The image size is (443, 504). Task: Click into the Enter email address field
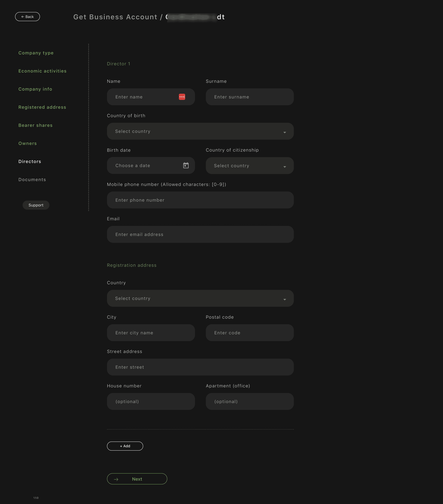200,235
